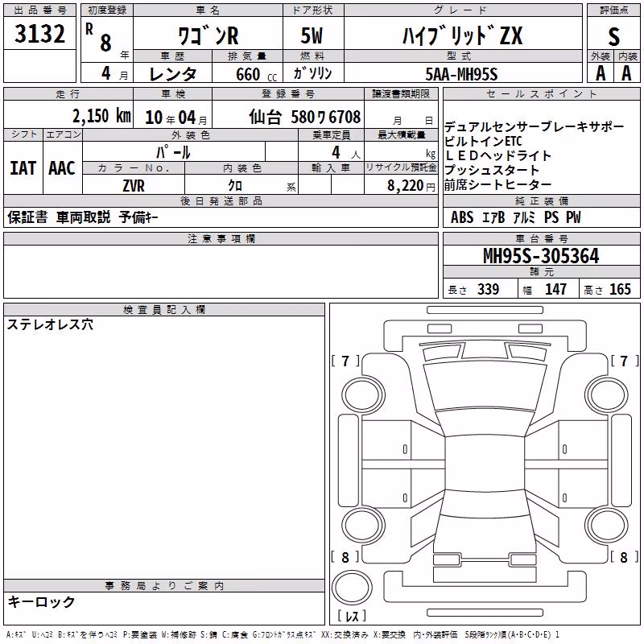Click the front-left wheel circle on diagram
644x644 pixels.
(363, 396)
